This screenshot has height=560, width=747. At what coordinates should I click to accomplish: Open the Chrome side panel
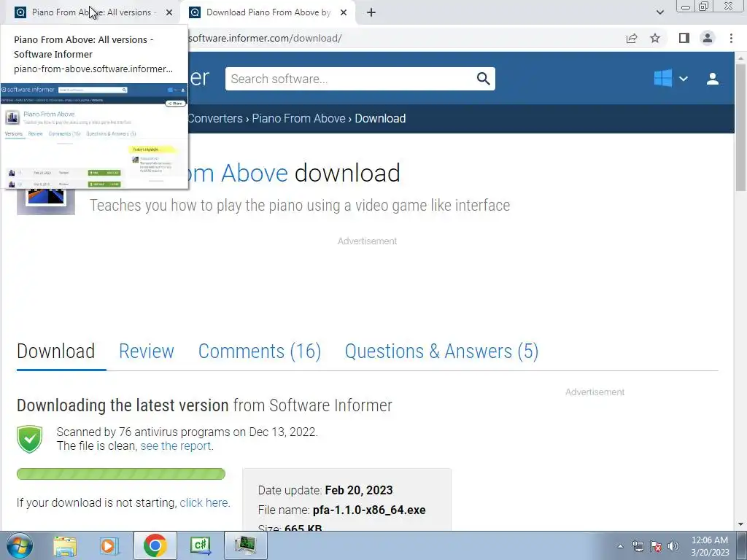coord(684,38)
